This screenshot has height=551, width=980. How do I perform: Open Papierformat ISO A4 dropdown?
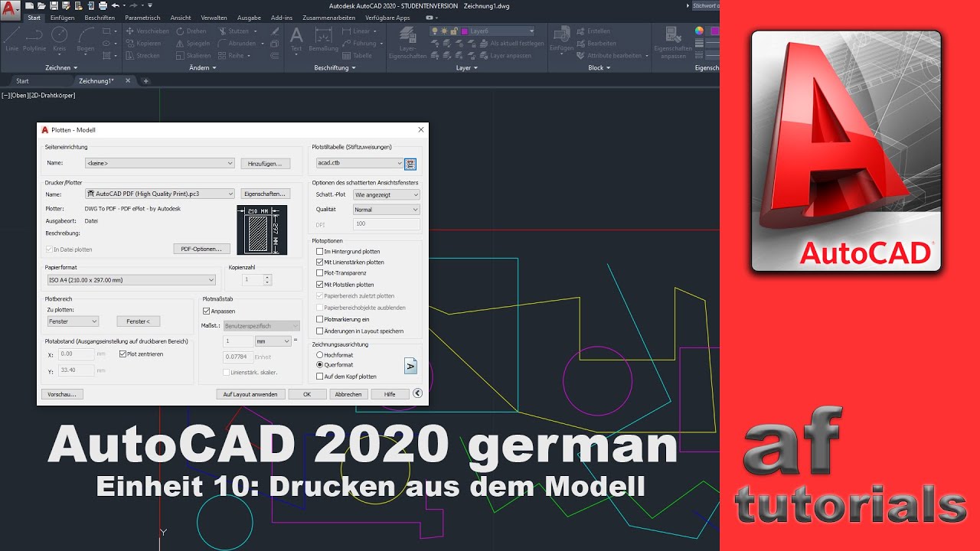click(x=131, y=280)
